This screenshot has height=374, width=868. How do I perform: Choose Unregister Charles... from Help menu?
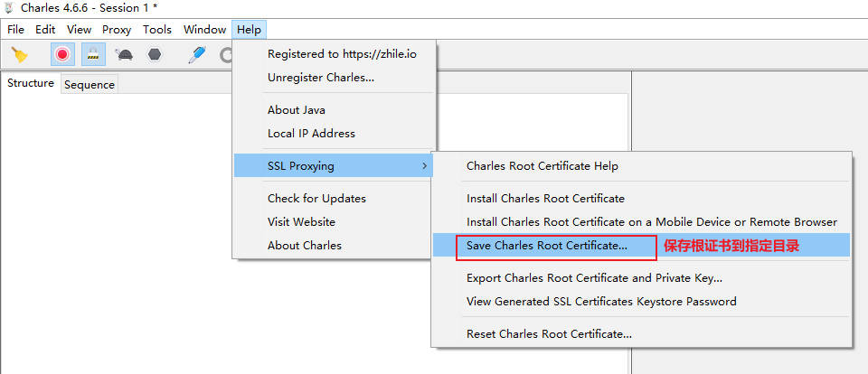(x=335, y=78)
